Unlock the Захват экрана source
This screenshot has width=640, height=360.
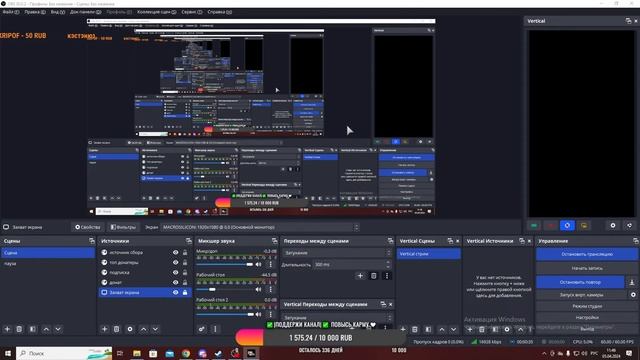[185, 293]
